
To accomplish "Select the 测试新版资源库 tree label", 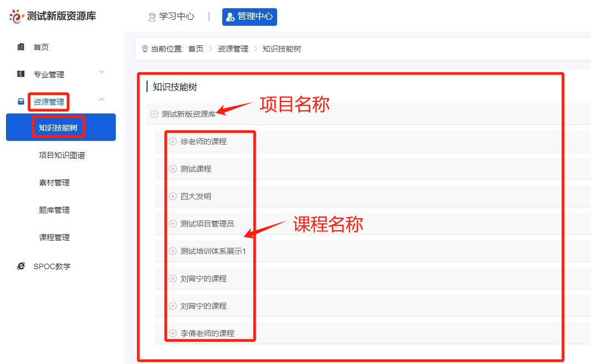I will pyautogui.click(x=188, y=114).
